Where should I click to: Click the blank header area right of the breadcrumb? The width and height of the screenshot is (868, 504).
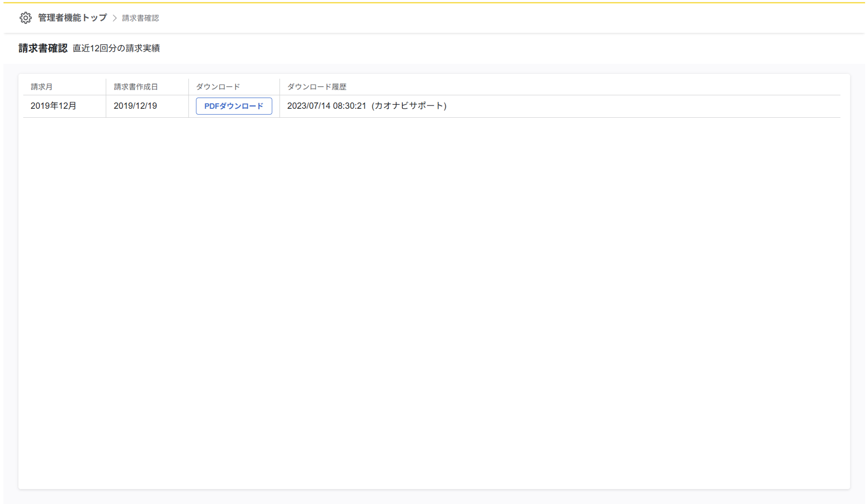coord(499,18)
